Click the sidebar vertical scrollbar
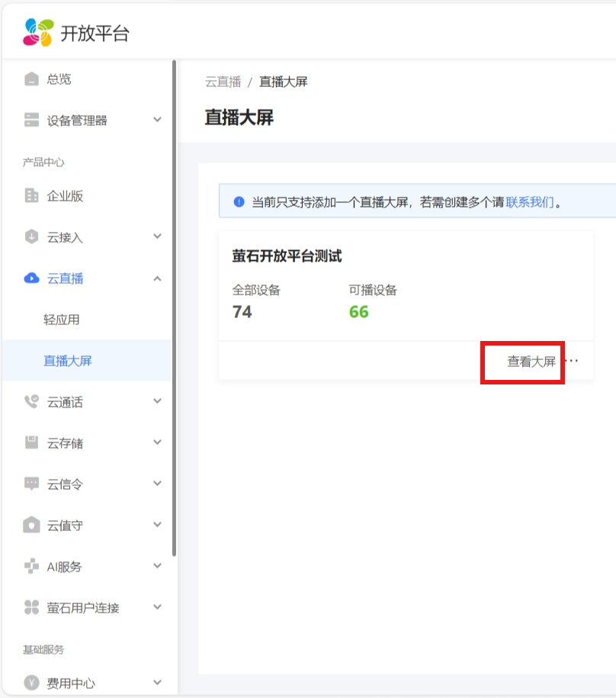 [x=175, y=308]
